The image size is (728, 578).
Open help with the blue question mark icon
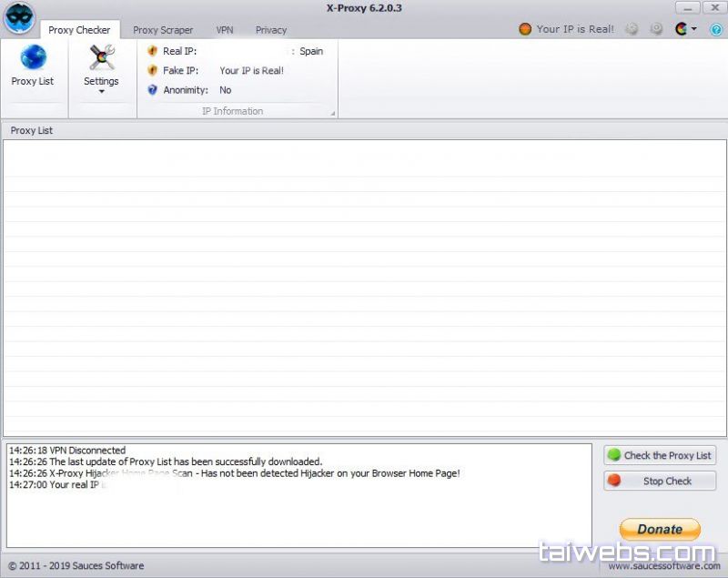tap(715, 29)
